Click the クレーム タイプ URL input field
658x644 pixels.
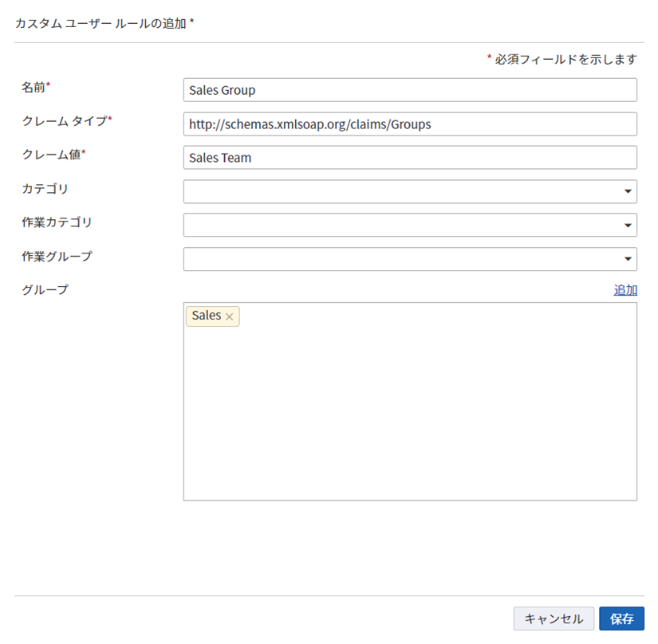click(x=409, y=124)
